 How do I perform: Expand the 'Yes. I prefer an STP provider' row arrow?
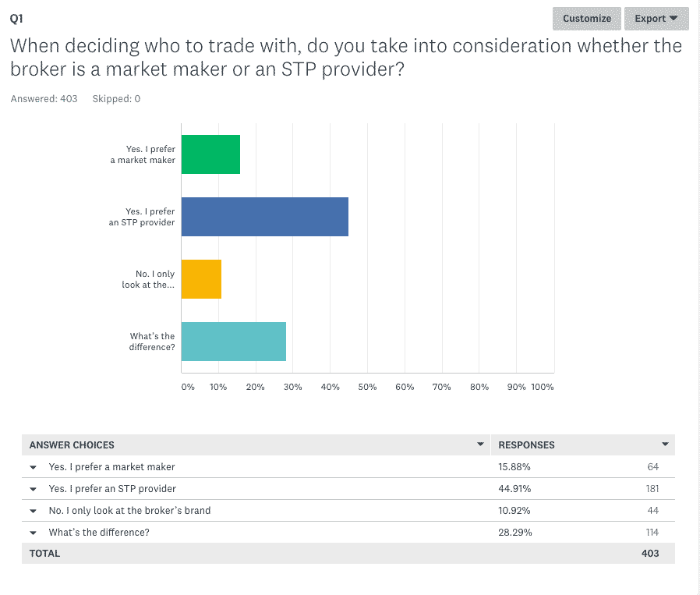tap(34, 489)
